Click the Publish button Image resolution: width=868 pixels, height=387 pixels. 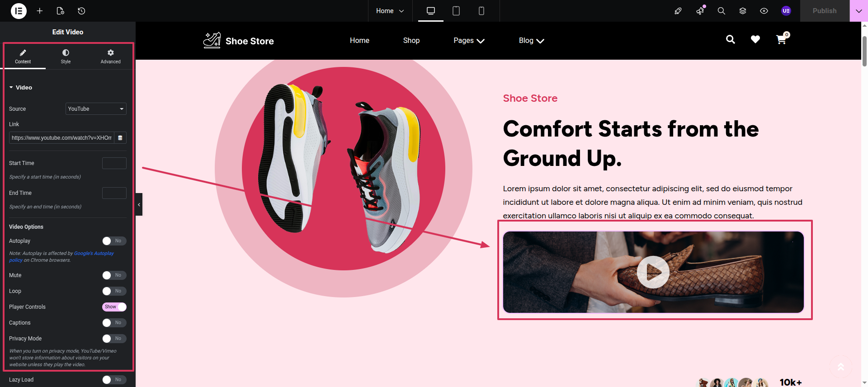824,11
